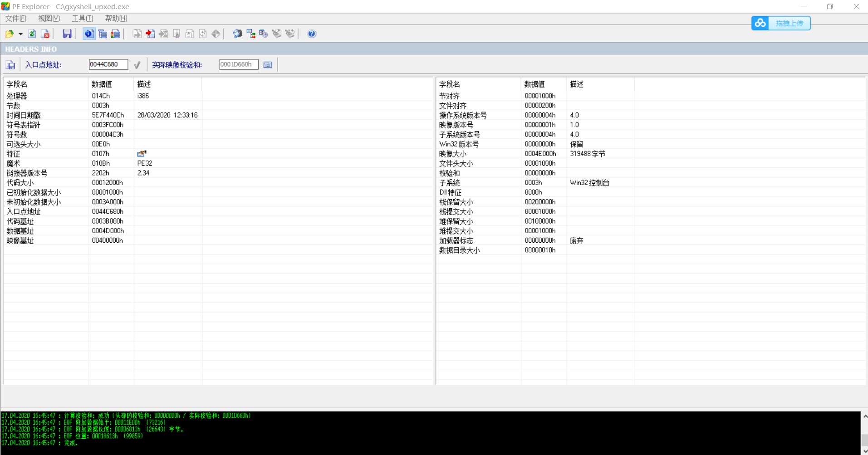This screenshot has height=455, width=868.
Task: Click the copy headers icon left of 入口点地址
Action: point(10,65)
